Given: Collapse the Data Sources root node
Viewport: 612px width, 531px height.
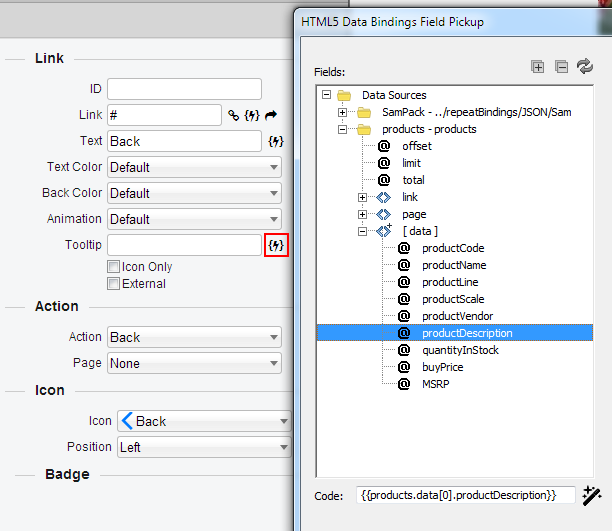Looking at the screenshot, I should click(326, 95).
